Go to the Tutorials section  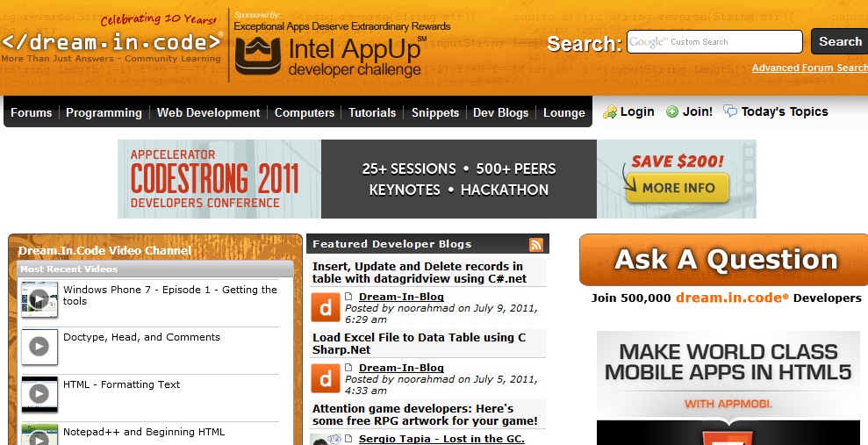coord(372,112)
